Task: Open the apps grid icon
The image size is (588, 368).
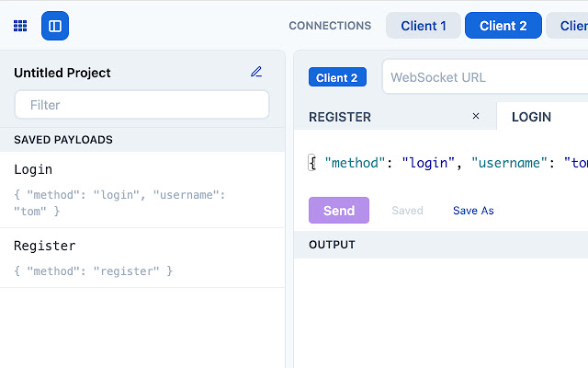Action: [x=20, y=26]
